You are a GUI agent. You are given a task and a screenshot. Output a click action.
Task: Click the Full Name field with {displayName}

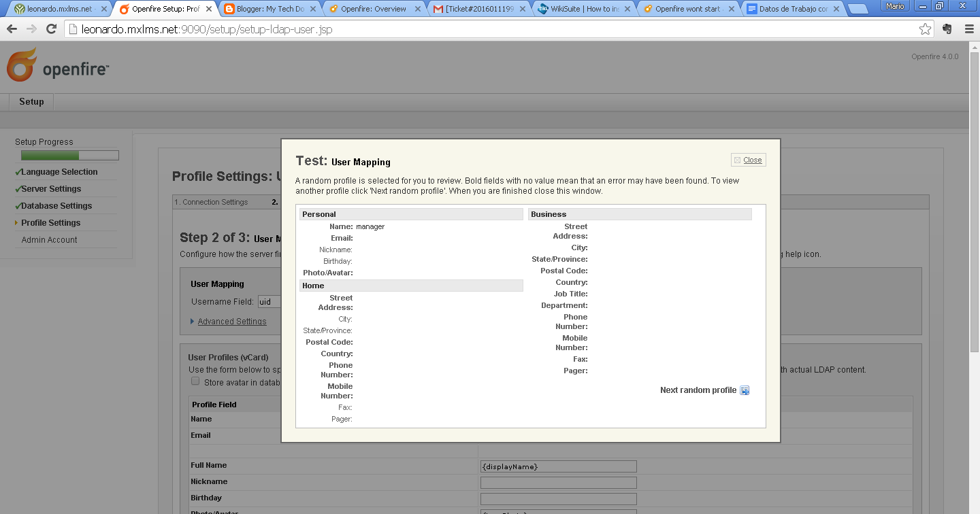pyautogui.click(x=558, y=466)
